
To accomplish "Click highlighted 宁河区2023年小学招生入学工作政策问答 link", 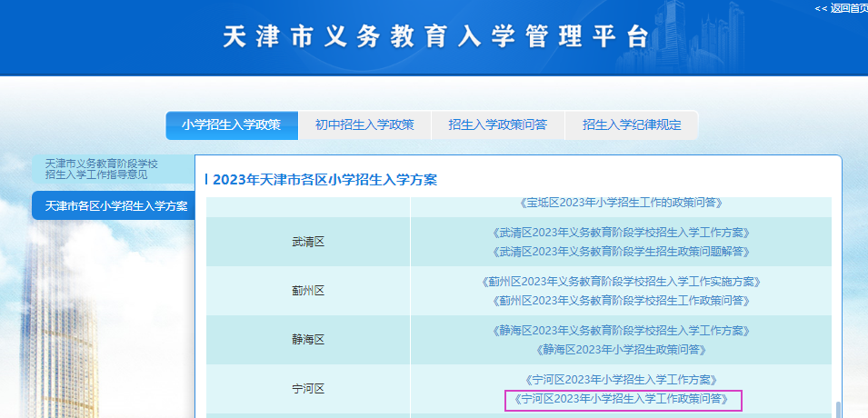I will [x=623, y=399].
